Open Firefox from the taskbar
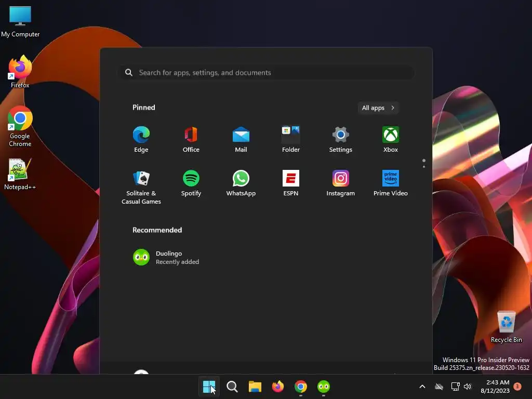 click(278, 387)
